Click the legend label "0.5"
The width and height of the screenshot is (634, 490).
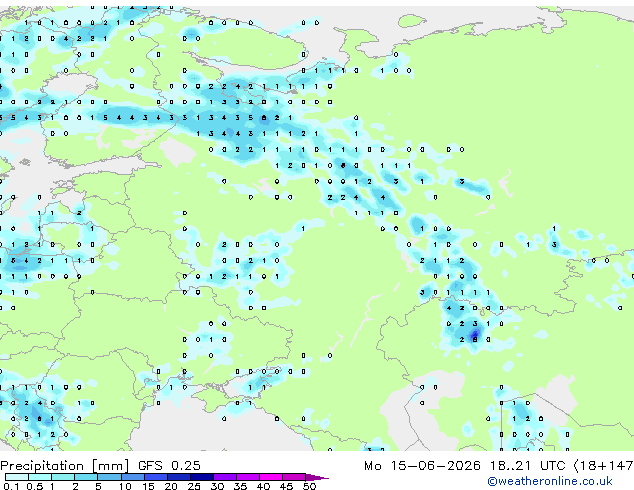click(x=35, y=486)
